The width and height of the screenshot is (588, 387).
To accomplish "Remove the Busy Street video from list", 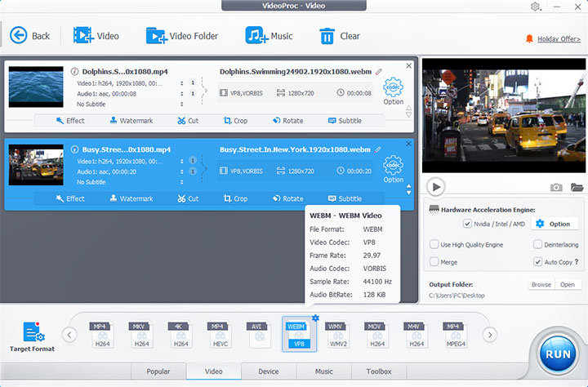I will (x=409, y=144).
